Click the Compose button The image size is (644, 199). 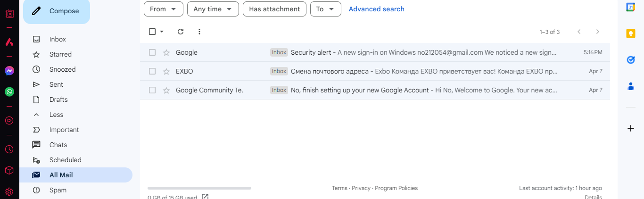57,11
